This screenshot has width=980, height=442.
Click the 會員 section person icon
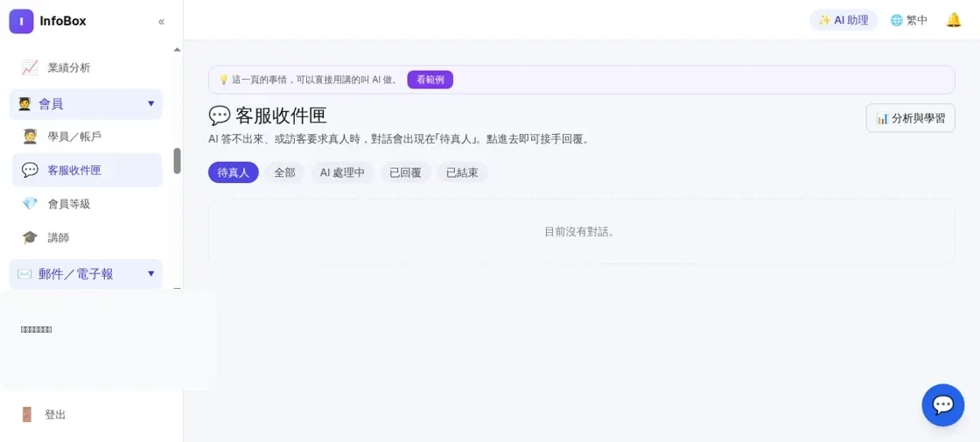24,104
